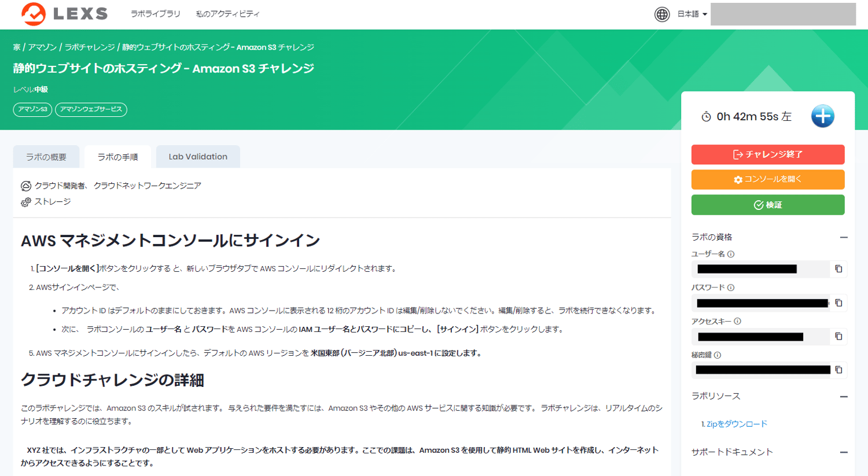This screenshot has width=868, height=476.
Task: Switch to the Lab Validation tab
Action: 198,157
